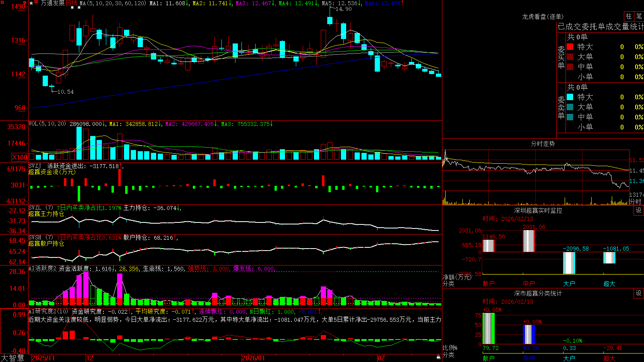Screen dimensions: 644x362
Task: Click the 平均研究度: -0.071 value
Action: coord(163,311)
